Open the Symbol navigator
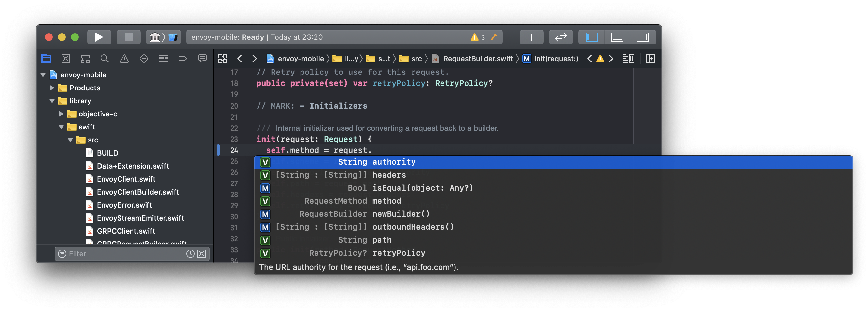 point(85,59)
